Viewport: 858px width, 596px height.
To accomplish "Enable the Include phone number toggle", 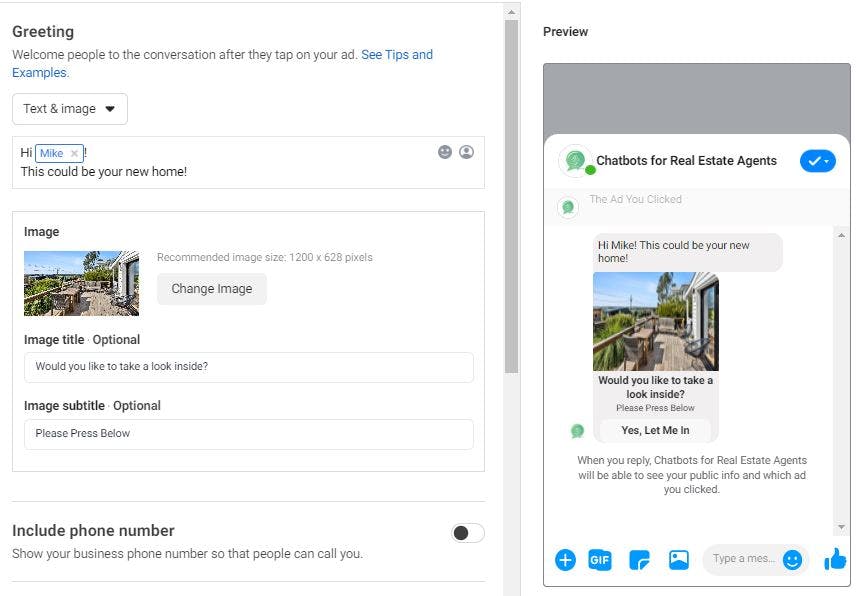I will (467, 533).
